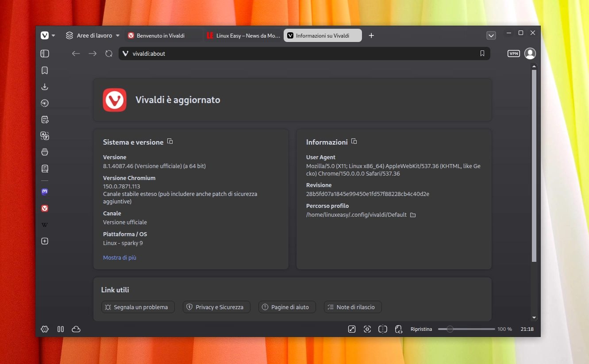Copy the 'Sistema e versione' details
The image size is (589, 364).
[170, 142]
